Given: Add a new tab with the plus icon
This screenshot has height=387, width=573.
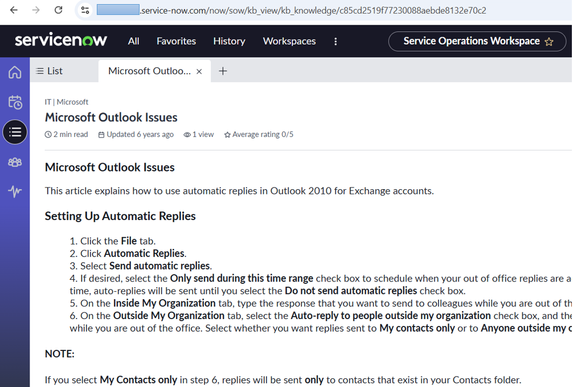Looking at the screenshot, I should pos(223,71).
